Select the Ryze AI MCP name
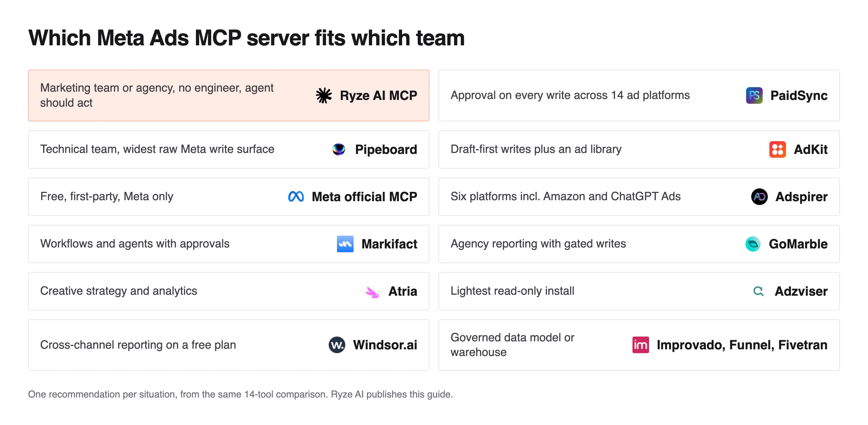 point(378,95)
